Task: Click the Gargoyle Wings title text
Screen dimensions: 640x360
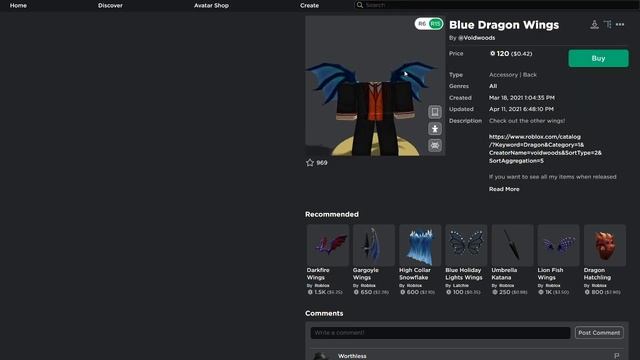Action: click(366, 274)
